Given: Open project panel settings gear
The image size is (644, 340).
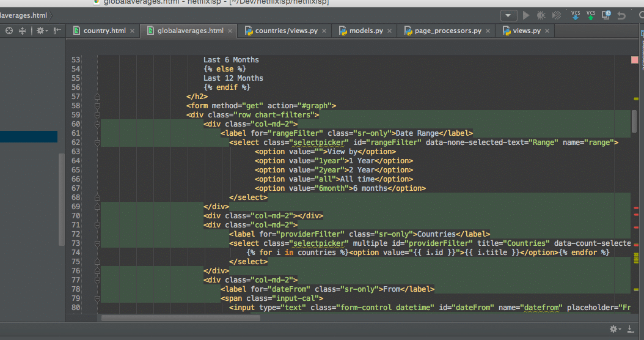Looking at the screenshot, I should coord(41,31).
